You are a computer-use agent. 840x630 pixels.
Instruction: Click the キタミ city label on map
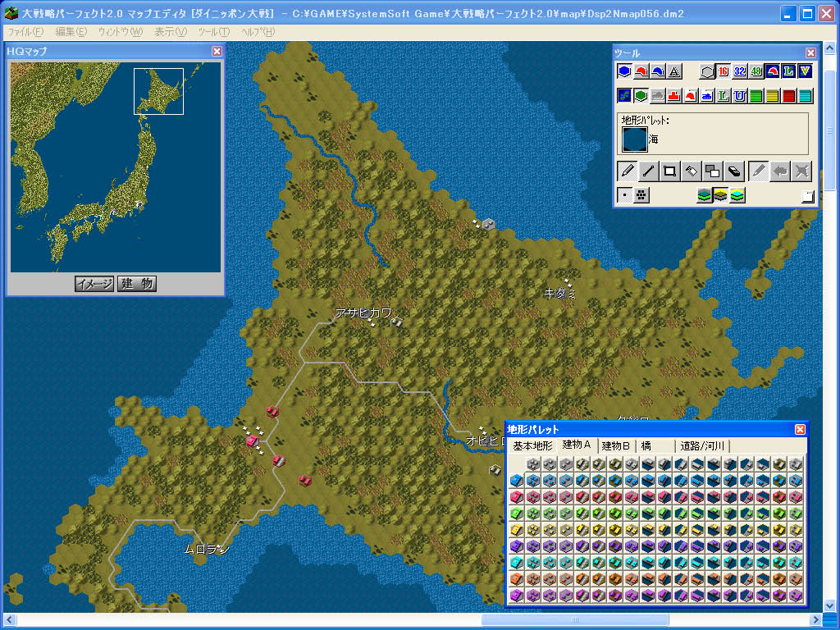[559, 294]
